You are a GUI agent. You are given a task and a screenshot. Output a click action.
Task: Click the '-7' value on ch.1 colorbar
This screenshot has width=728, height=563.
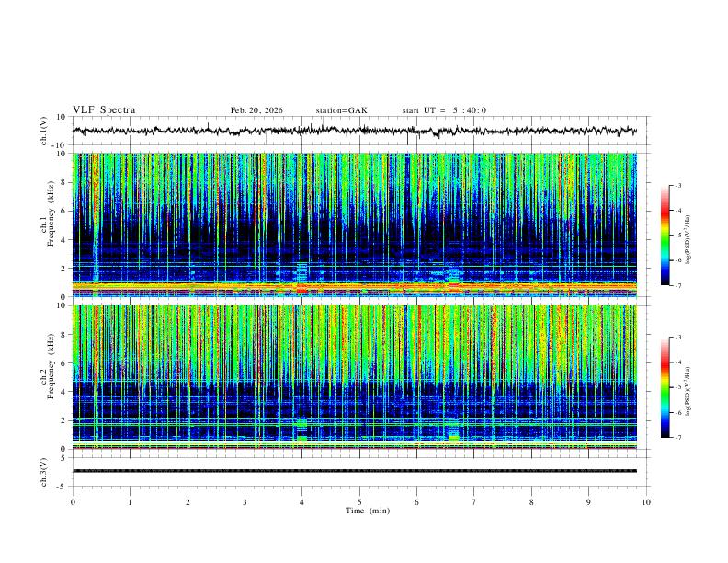tap(677, 286)
